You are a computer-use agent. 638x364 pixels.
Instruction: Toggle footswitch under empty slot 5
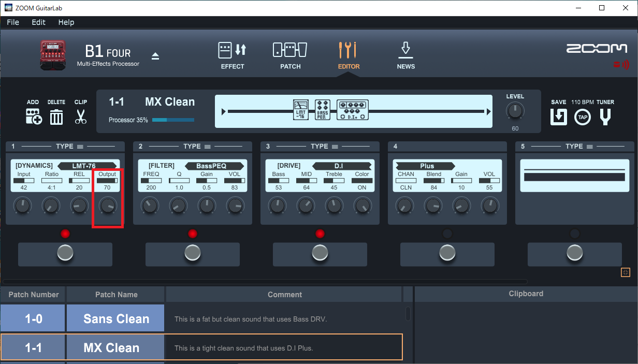click(574, 253)
